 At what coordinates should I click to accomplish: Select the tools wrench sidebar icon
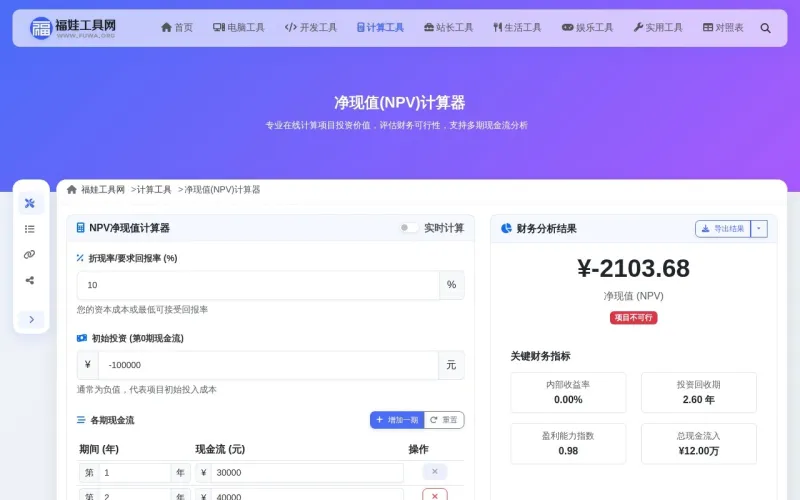(x=30, y=203)
